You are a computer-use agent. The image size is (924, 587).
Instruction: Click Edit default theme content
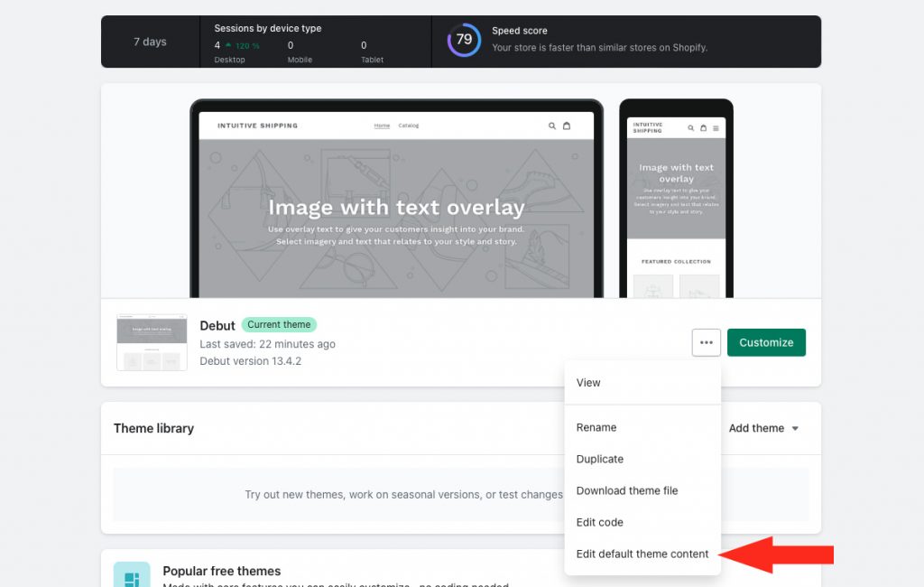tap(642, 554)
